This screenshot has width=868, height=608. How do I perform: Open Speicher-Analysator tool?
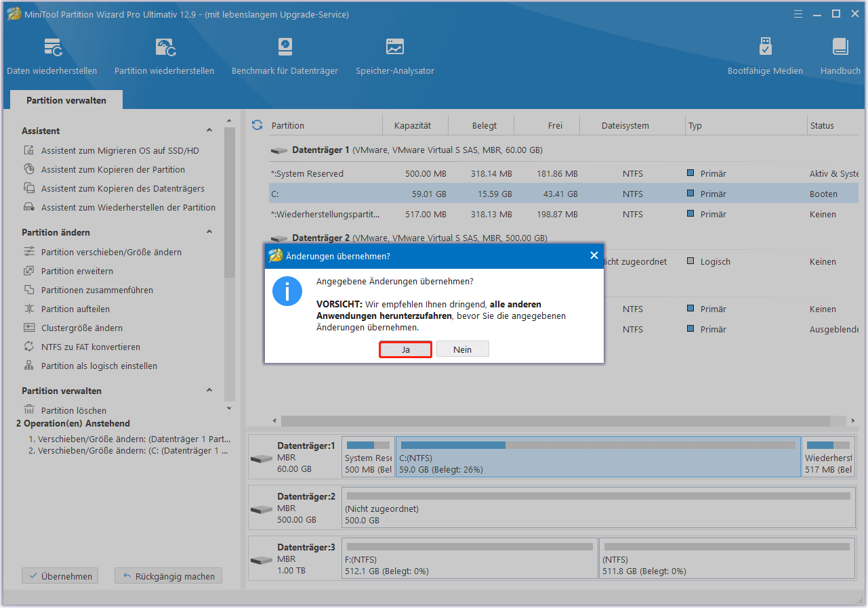point(395,56)
